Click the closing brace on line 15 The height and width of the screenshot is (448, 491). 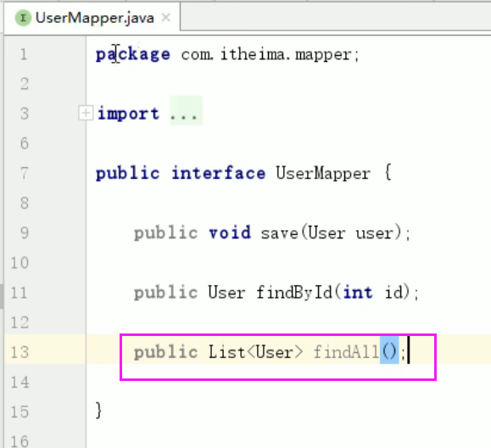(x=99, y=410)
